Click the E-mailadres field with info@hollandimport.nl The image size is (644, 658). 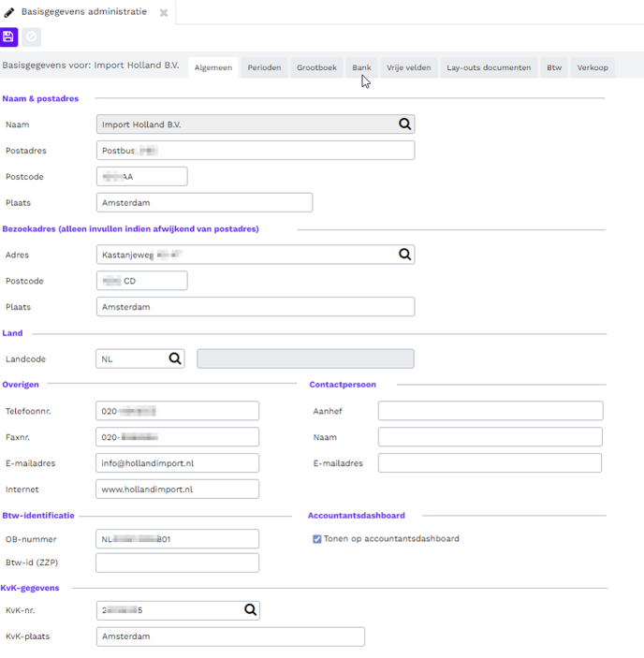click(x=177, y=463)
